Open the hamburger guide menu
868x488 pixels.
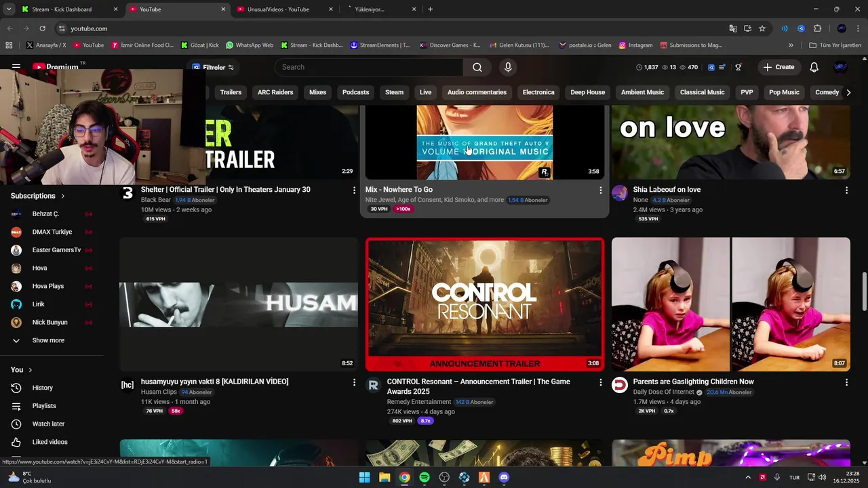16,67
